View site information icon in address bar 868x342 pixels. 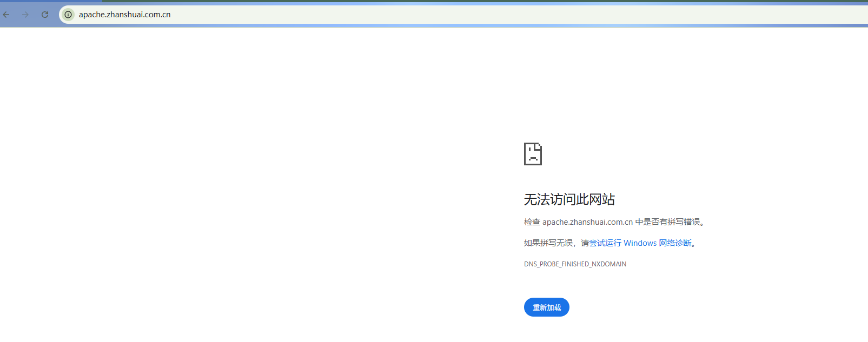coord(68,15)
